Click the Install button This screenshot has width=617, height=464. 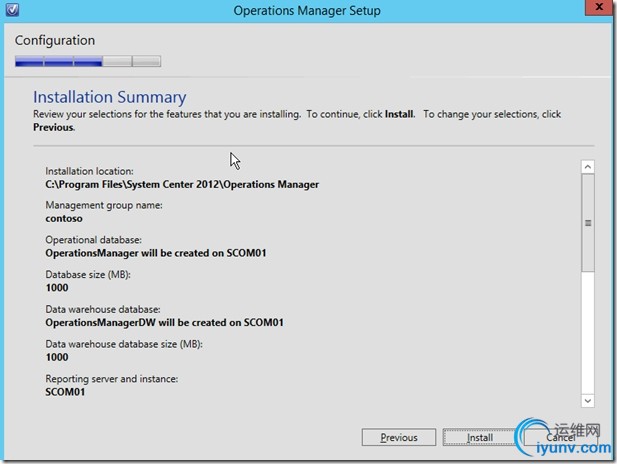[480, 437]
